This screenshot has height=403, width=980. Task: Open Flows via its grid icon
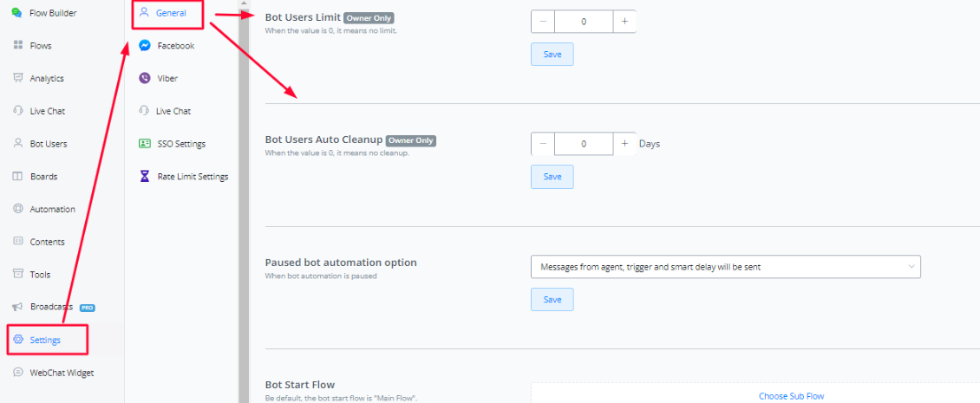pyautogui.click(x=17, y=45)
